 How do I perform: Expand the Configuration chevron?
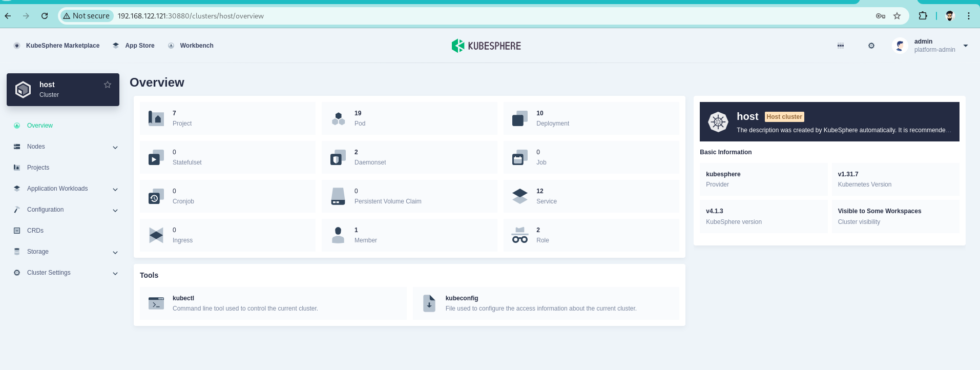(115, 210)
